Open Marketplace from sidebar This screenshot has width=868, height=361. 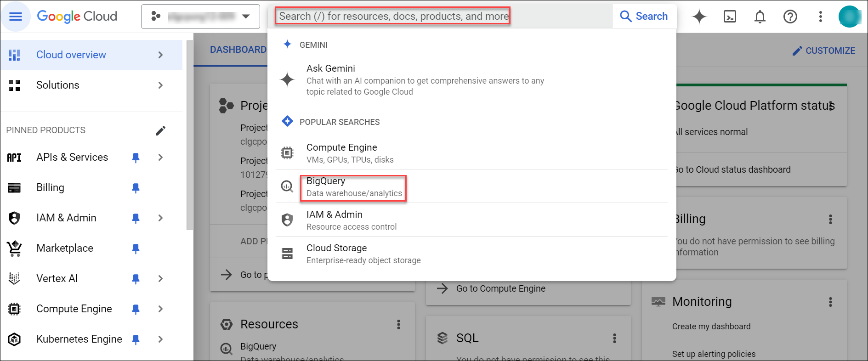[x=65, y=248]
